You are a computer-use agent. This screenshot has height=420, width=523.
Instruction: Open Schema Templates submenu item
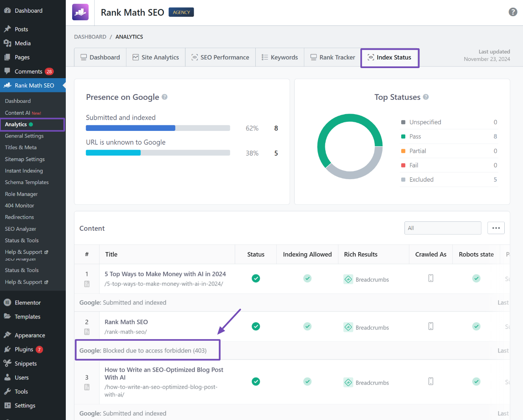pos(27,182)
